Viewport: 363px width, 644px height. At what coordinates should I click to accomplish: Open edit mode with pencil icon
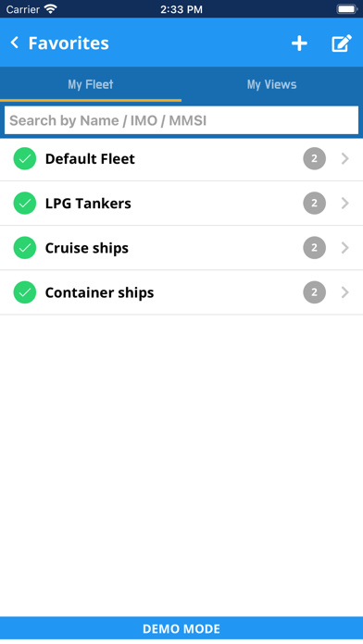click(342, 43)
